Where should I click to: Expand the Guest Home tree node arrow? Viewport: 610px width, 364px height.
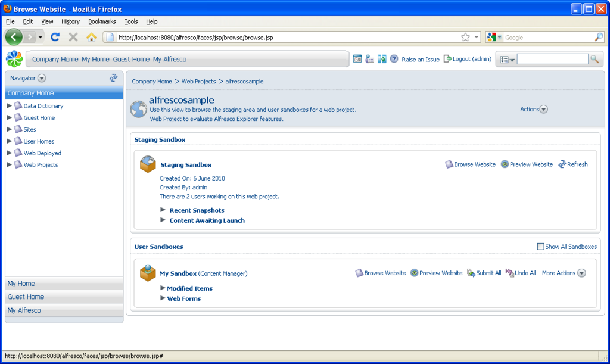[10, 117]
